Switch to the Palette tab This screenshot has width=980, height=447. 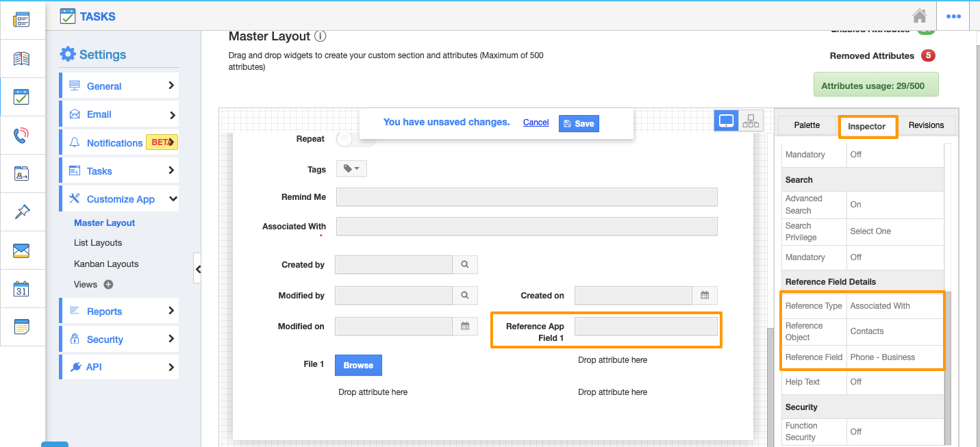(x=807, y=125)
